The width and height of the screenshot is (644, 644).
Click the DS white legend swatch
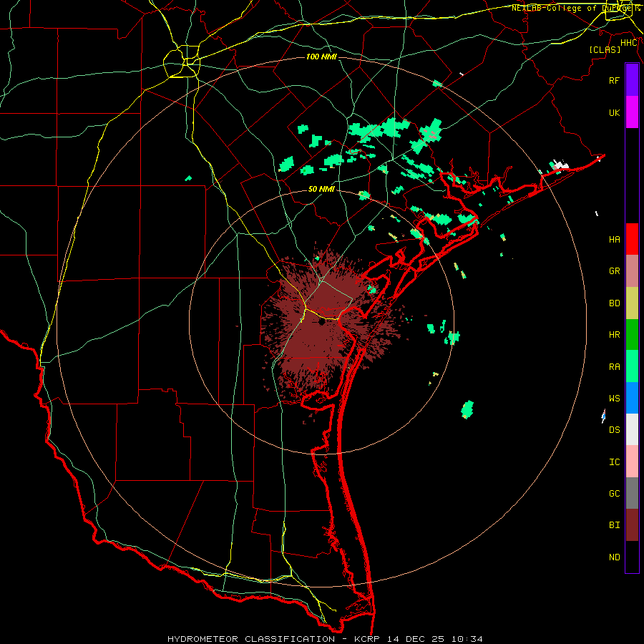pyautogui.click(x=632, y=429)
